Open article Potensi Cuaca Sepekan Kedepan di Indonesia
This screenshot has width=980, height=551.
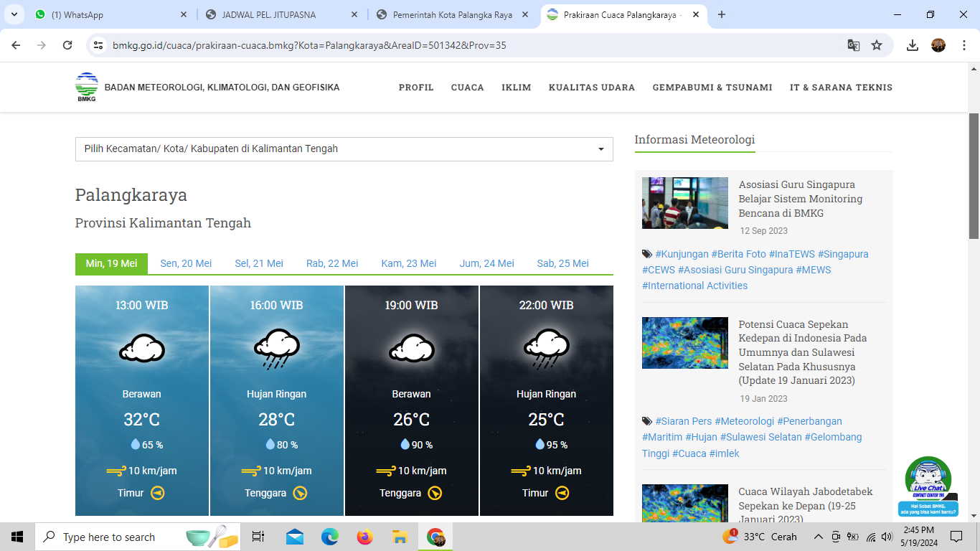(803, 352)
